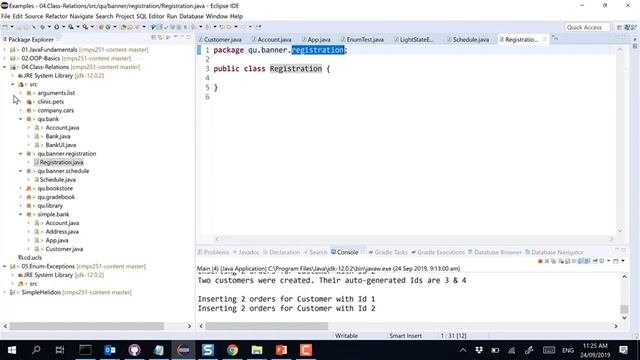Select the qu.gradebook package
640x360 pixels.
(x=56, y=197)
